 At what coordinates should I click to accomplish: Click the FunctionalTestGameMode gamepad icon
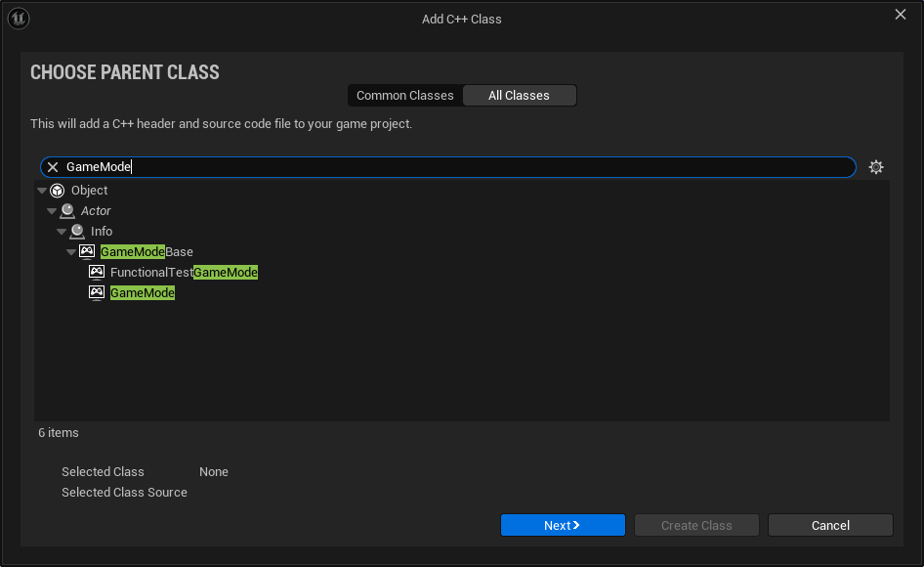(x=97, y=272)
